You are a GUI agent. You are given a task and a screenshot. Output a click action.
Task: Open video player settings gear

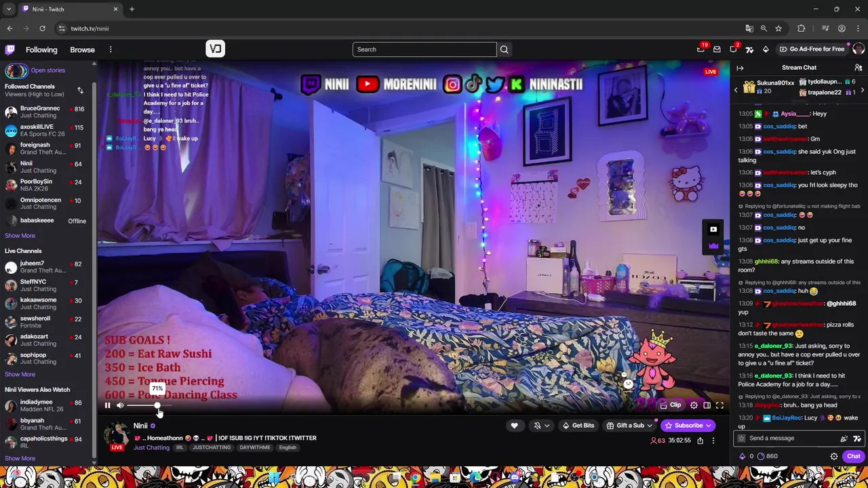tap(694, 405)
